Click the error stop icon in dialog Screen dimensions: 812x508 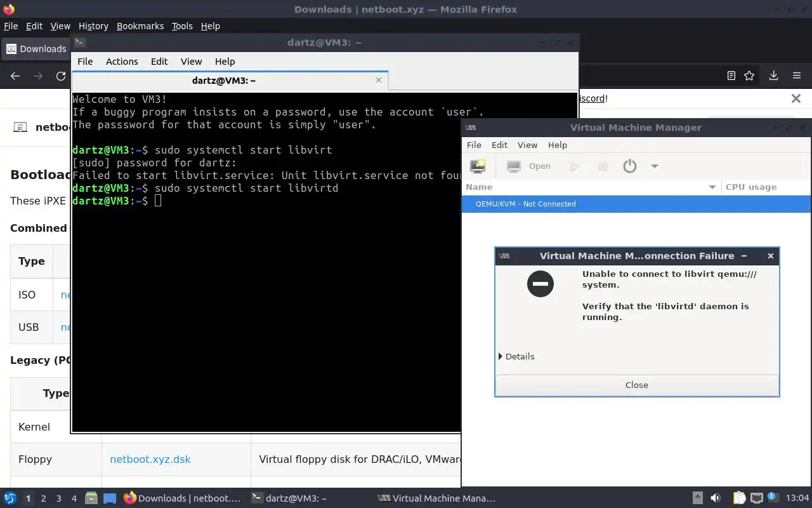click(x=540, y=284)
